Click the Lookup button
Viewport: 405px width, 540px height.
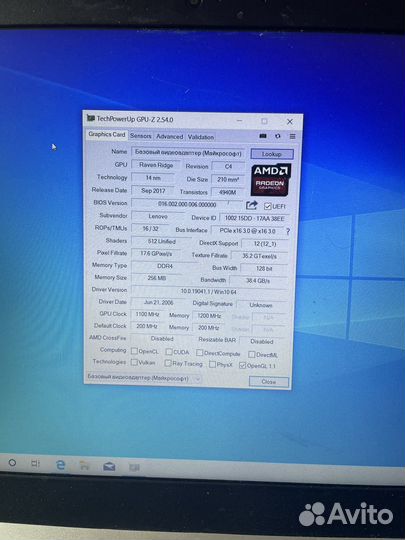tap(272, 154)
